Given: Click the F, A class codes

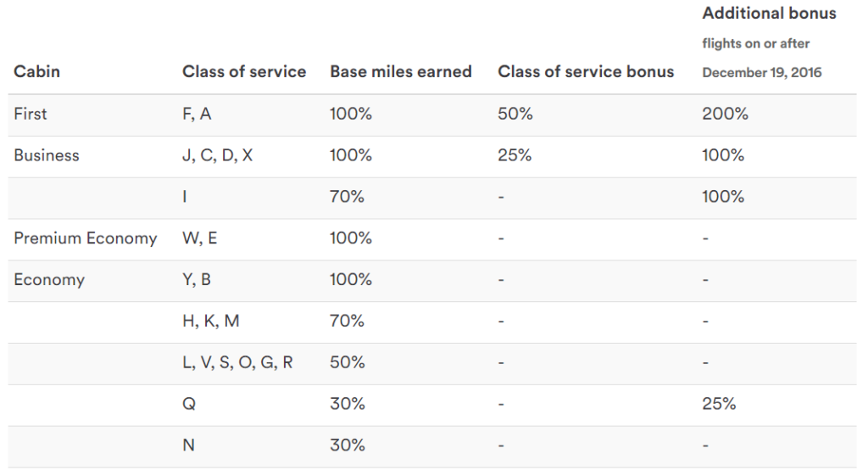Looking at the screenshot, I should point(197,114).
